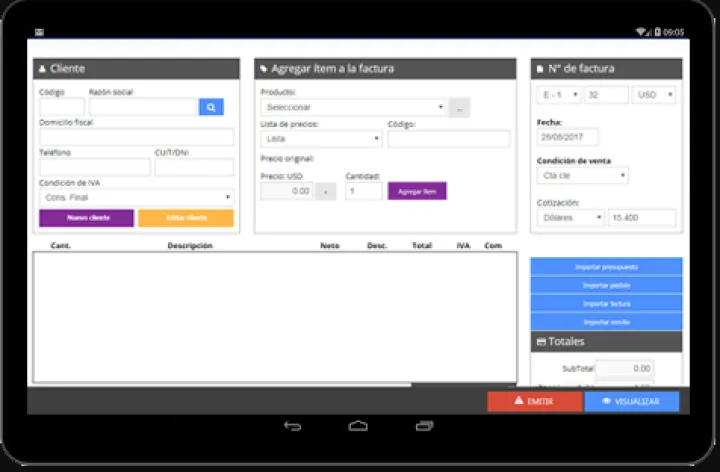Screen dimensions: 720x472
Task: Tap the Android home navigation icon
Action: tap(358, 426)
